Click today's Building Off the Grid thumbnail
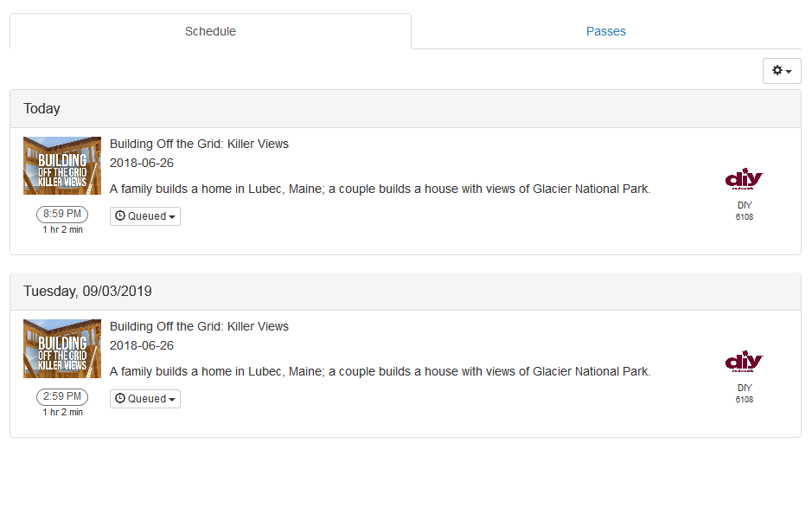 pyautogui.click(x=62, y=165)
